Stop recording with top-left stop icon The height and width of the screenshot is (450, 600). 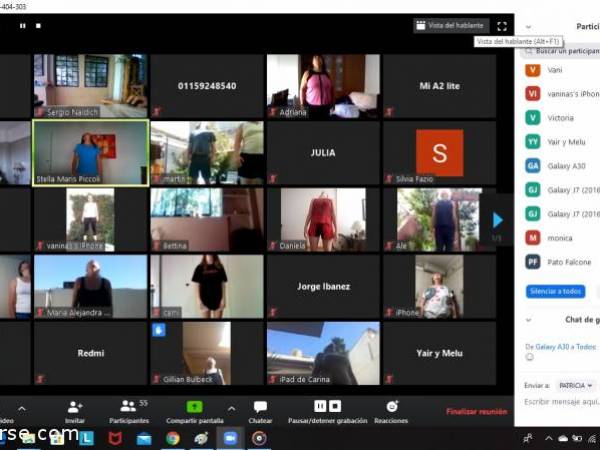(x=38, y=26)
